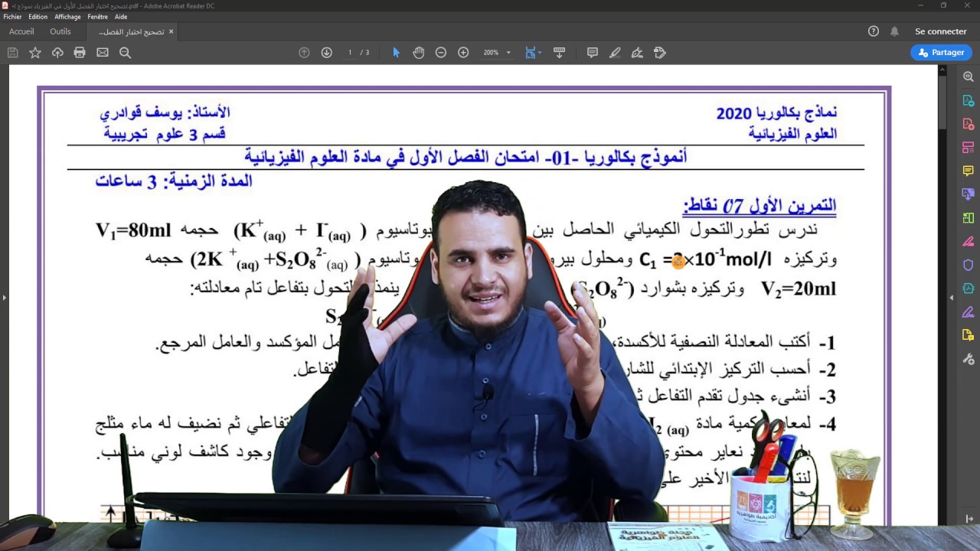Switch to the Outils tab
The height and width of the screenshot is (551, 980).
click(x=60, y=31)
